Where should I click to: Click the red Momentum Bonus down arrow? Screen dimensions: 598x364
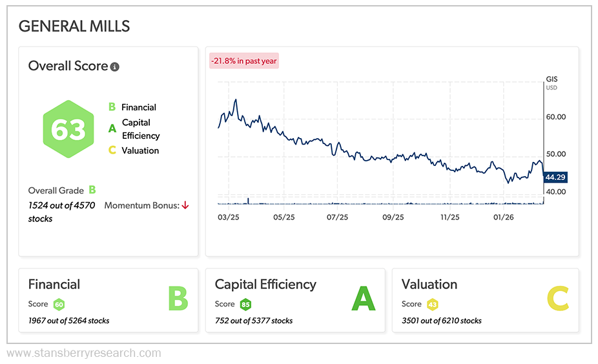tap(185, 205)
